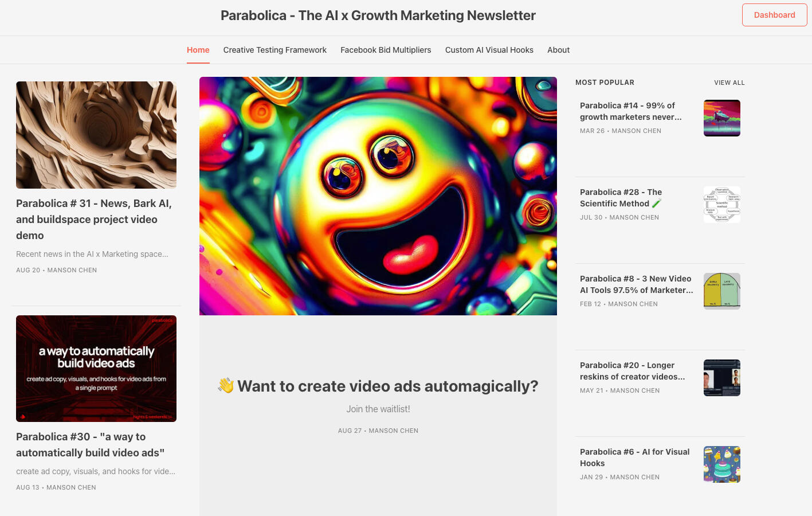Go to Facebook Bid Multipliers page
The image size is (812, 516).
[386, 50]
